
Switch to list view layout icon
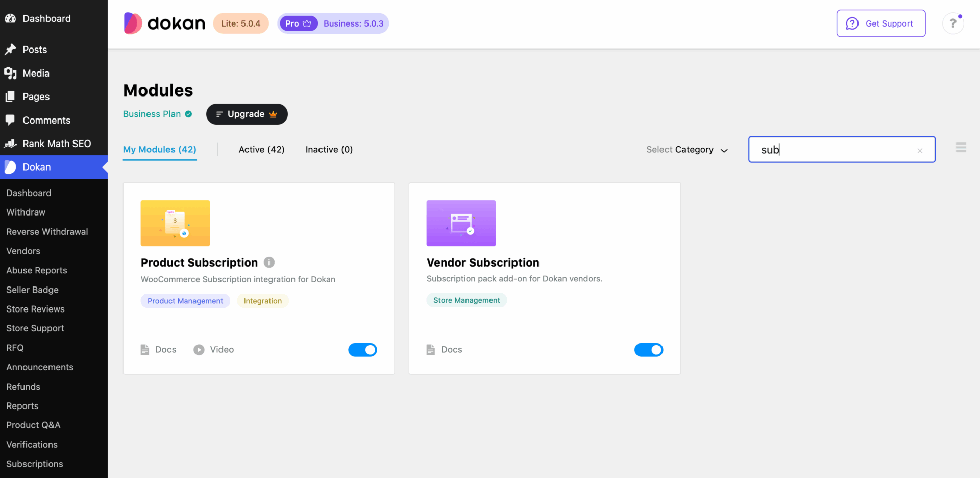pyautogui.click(x=961, y=148)
